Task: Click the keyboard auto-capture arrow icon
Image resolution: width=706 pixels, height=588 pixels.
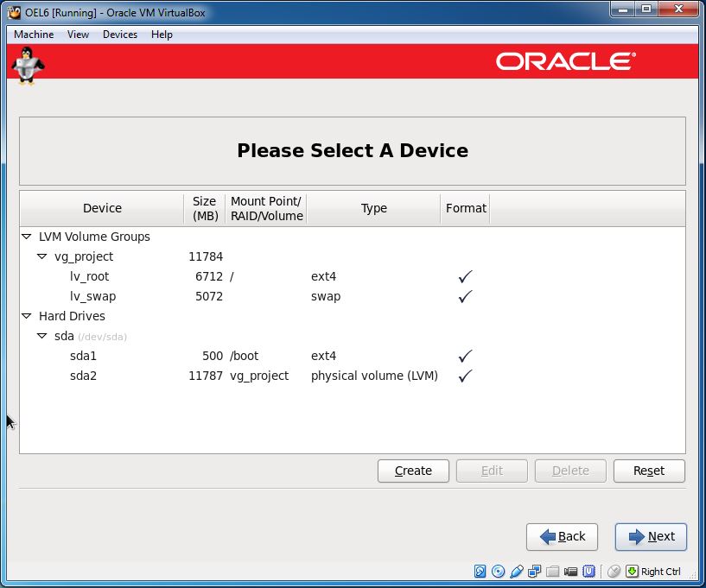Action: coord(633,571)
